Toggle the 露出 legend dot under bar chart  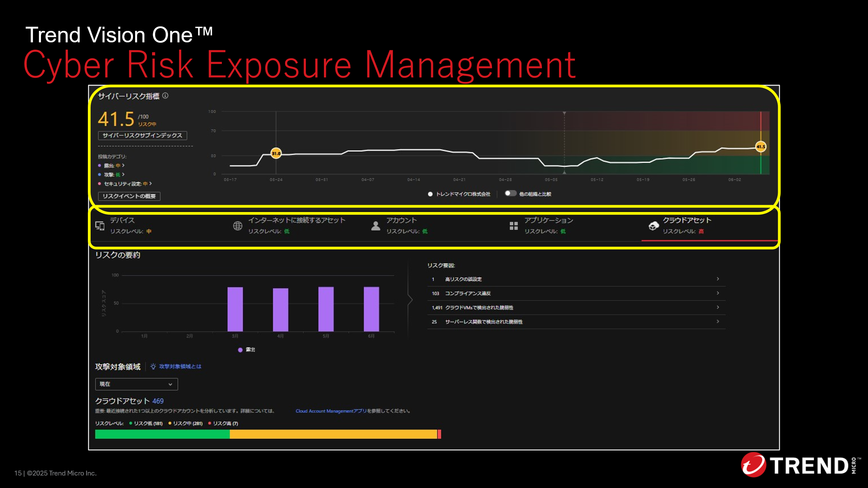click(x=240, y=350)
